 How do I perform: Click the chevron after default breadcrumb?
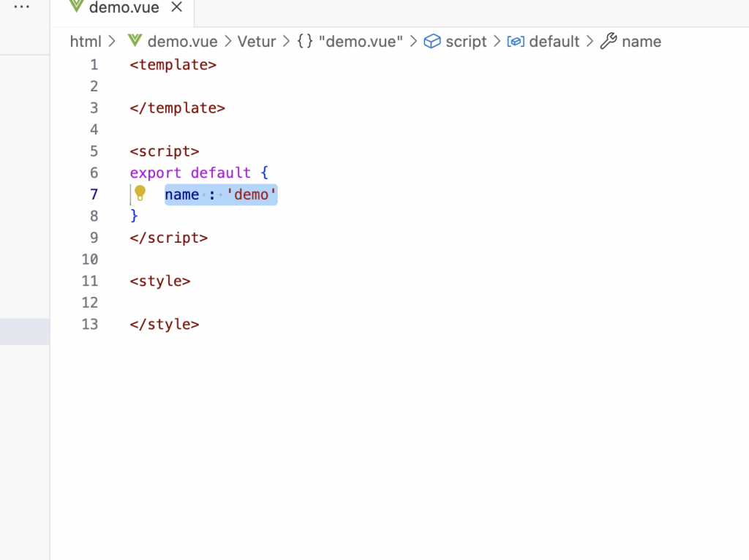tap(590, 42)
